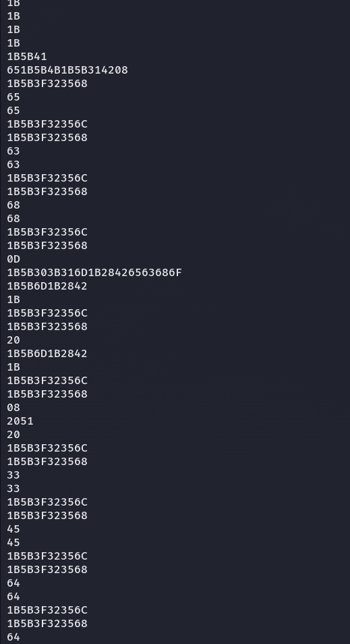The image size is (350, 644).
Task: Click the 45 line directly above 1B5B3F32356C
Action: pos(13,543)
